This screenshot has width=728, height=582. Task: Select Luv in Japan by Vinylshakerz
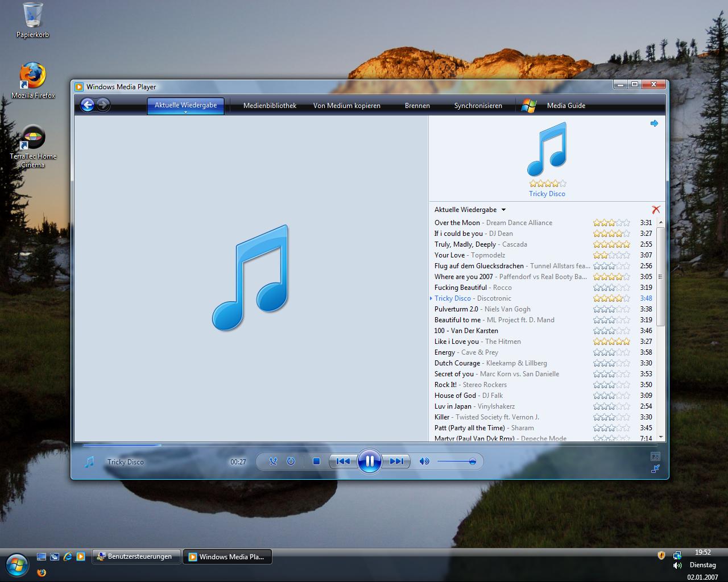pos(543,406)
